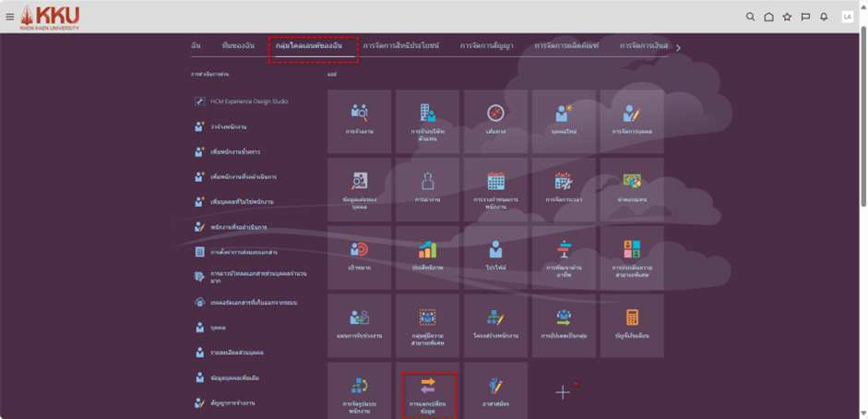The image size is (868, 419).
Task: Click the เส้นทาง compass tile
Action: pyautogui.click(x=495, y=120)
